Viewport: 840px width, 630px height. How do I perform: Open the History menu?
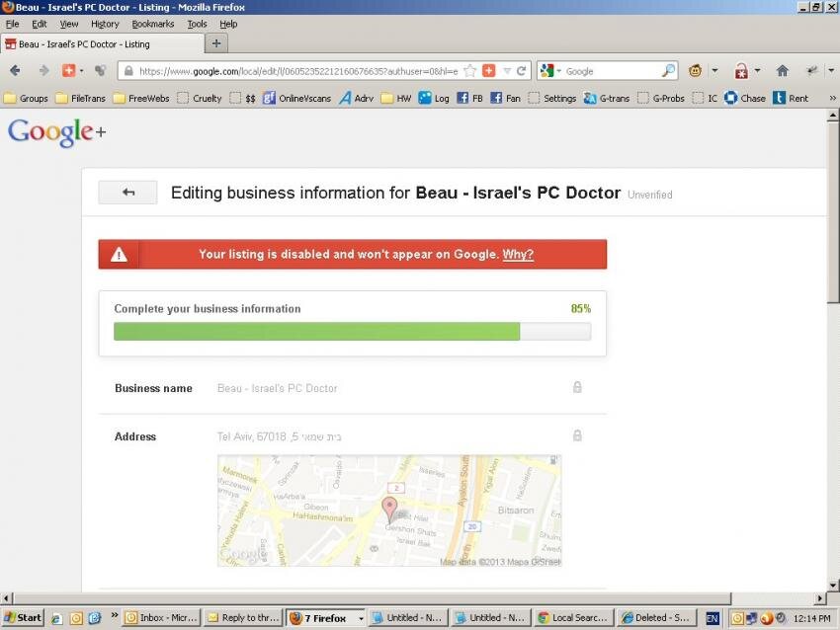point(105,24)
